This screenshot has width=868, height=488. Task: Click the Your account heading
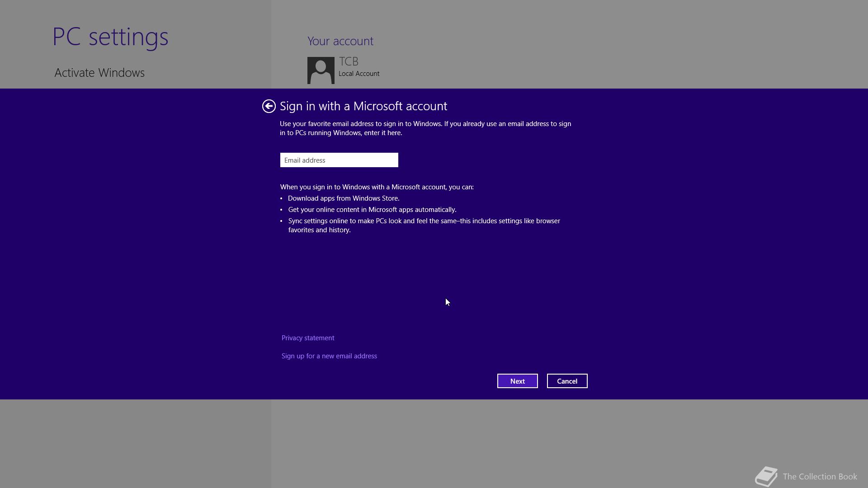pyautogui.click(x=340, y=41)
